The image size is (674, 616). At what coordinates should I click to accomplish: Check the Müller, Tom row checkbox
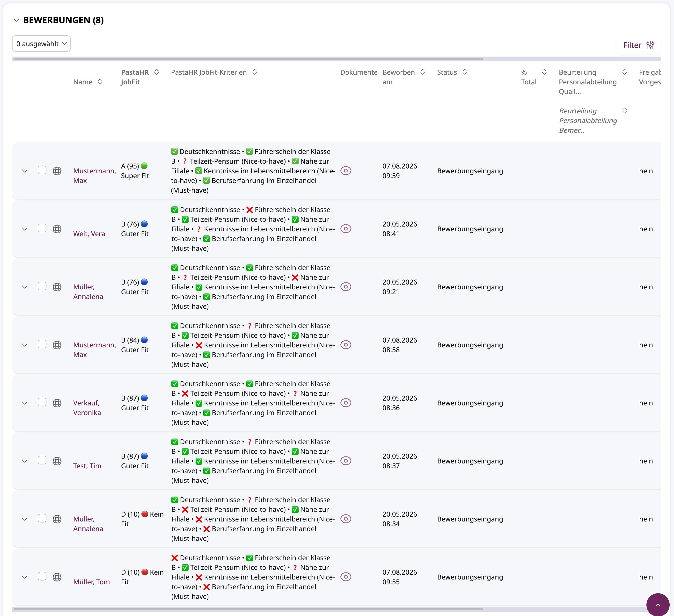tap(42, 576)
